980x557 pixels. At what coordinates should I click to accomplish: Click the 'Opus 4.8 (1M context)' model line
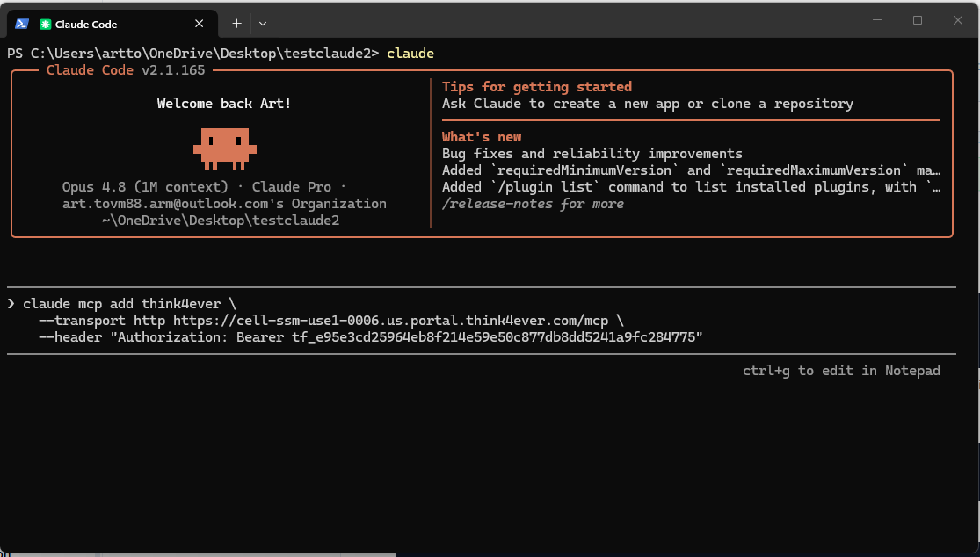click(204, 187)
